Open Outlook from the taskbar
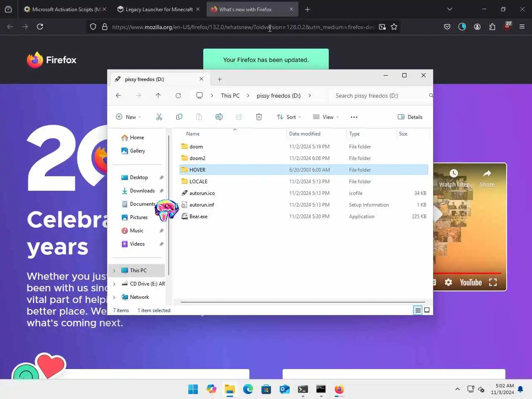 [285, 389]
